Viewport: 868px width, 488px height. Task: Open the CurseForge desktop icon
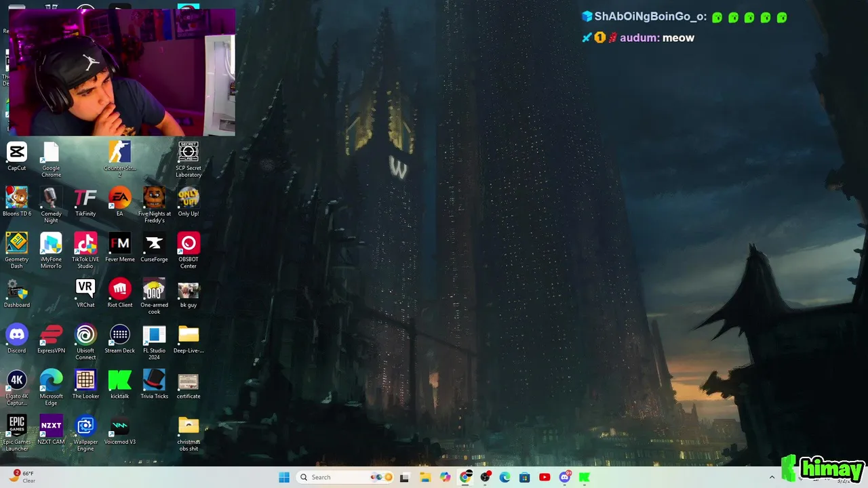[154, 247]
